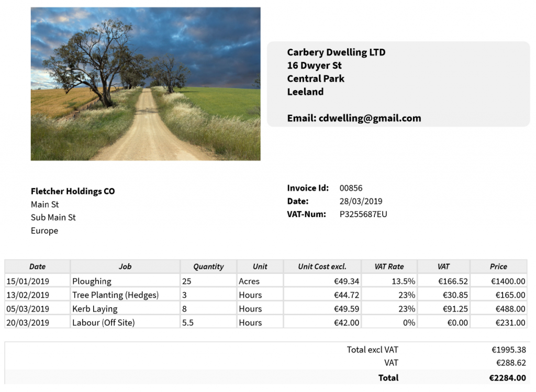Viewport: 536px width, 392px height.
Task: Click the Job column header
Action: (x=125, y=266)
